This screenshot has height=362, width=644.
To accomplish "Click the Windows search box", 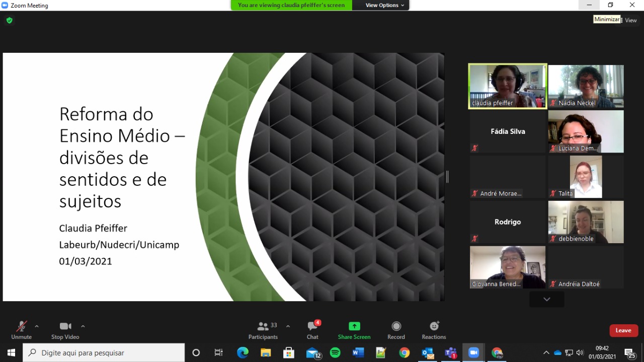I will pos(104,353).
